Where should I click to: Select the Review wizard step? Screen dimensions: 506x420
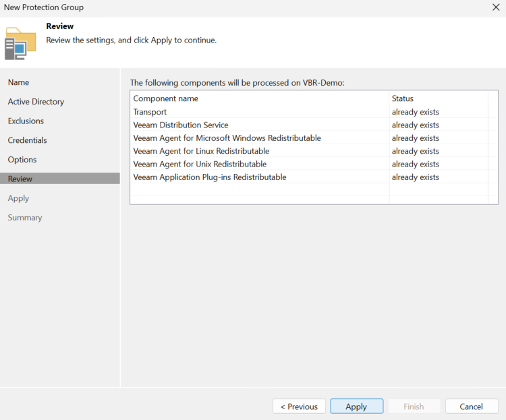coord(60,179)
